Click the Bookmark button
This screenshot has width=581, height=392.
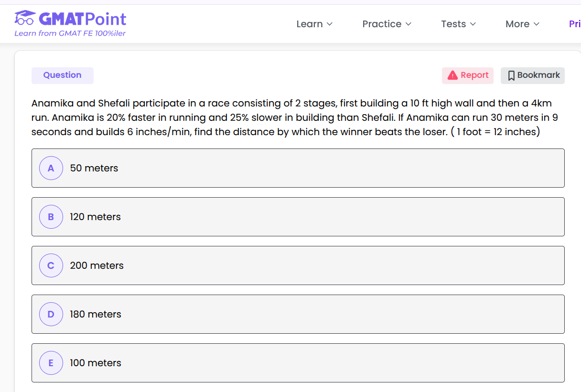[533, 75]
